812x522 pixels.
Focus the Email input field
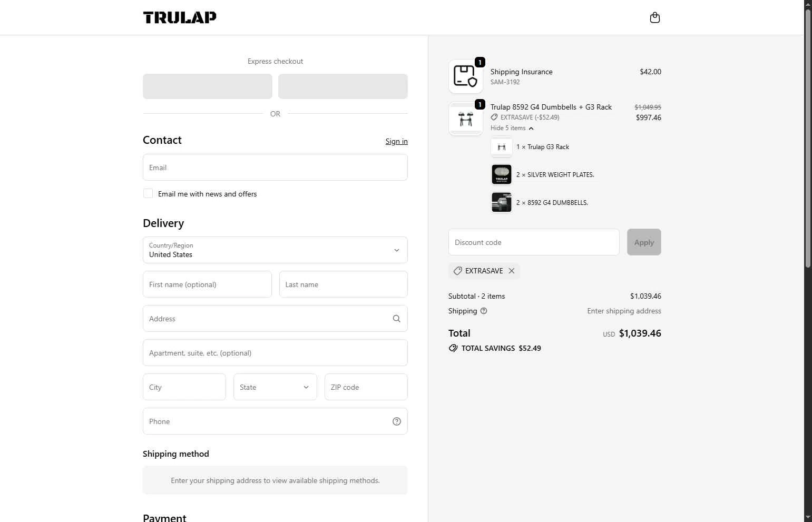click(x=275, y=168)
